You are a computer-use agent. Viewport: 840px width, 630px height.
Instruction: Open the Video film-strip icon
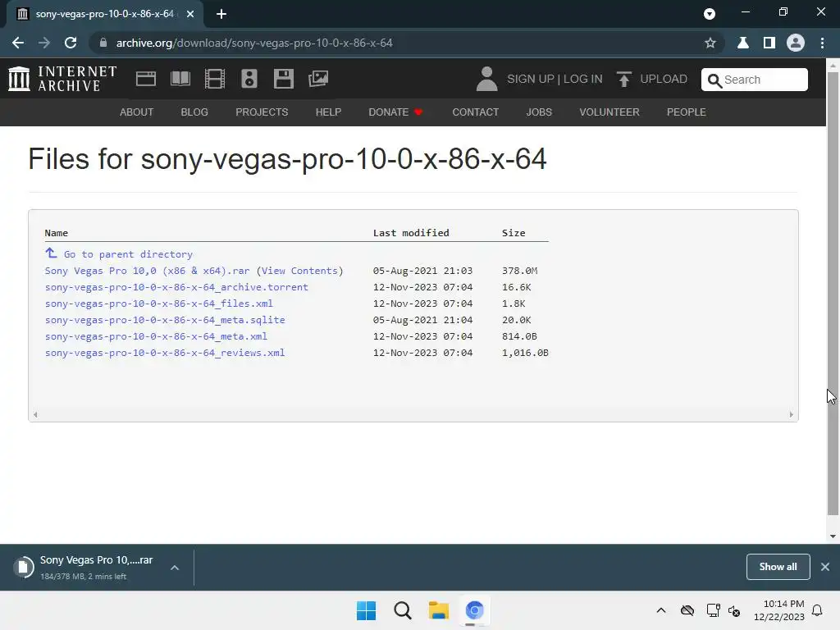click(x=215, y=79)
